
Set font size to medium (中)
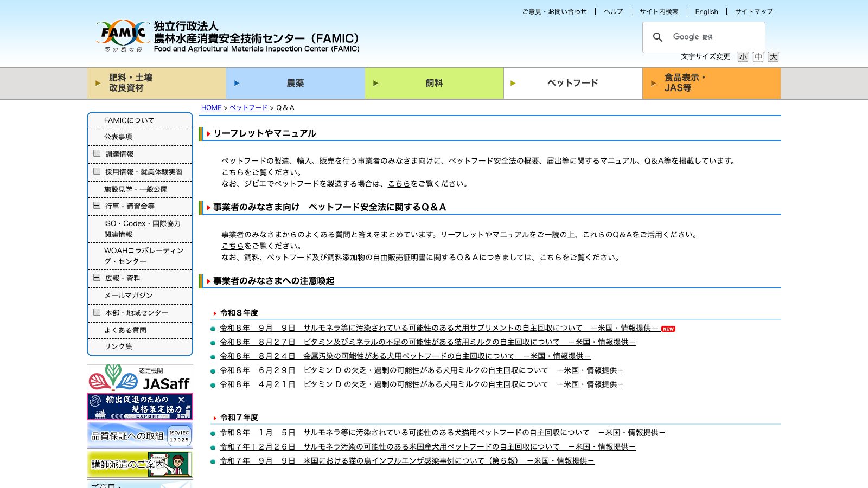click(758, 57)
